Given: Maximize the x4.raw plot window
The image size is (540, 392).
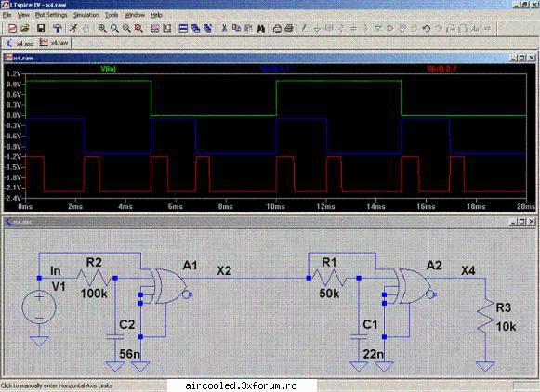Looking at the screenshot, I should tap(522, 58).
